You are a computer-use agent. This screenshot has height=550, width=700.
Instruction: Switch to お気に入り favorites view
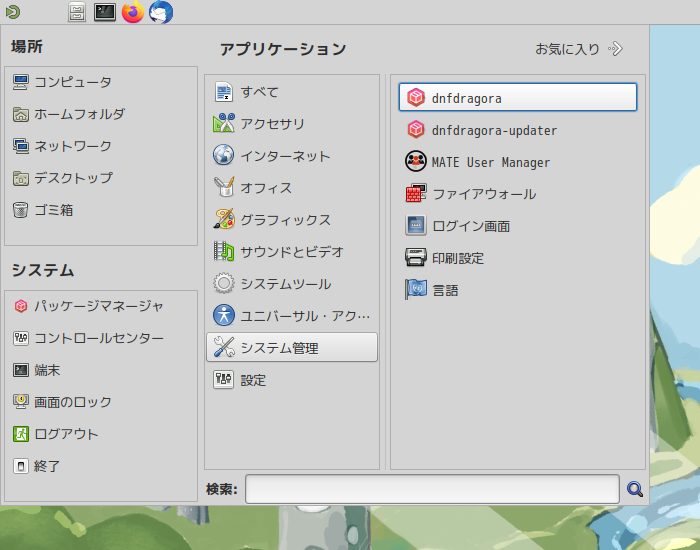pyautogui.click(x=579, y=49)
